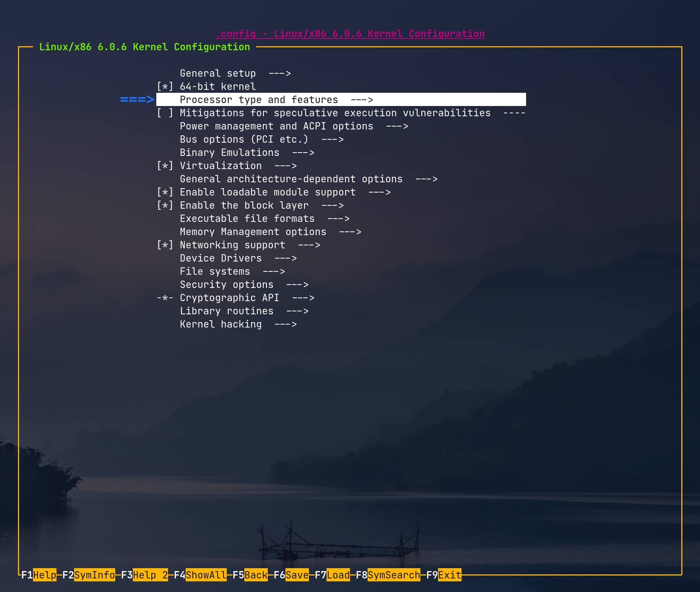Open the General setup submenu
Image resolution: width=700 pixels, height=592 pixels.
[235, 73]
